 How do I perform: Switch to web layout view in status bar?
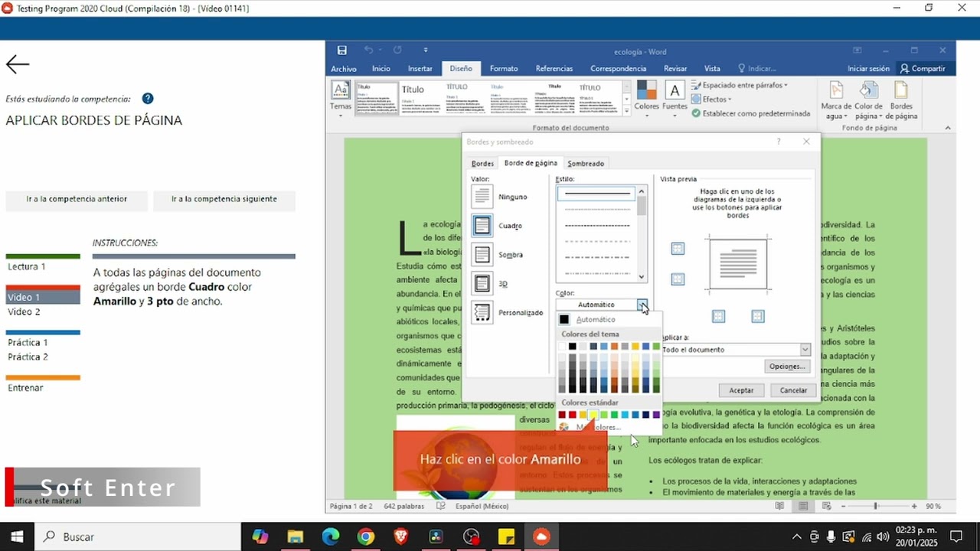825,506
